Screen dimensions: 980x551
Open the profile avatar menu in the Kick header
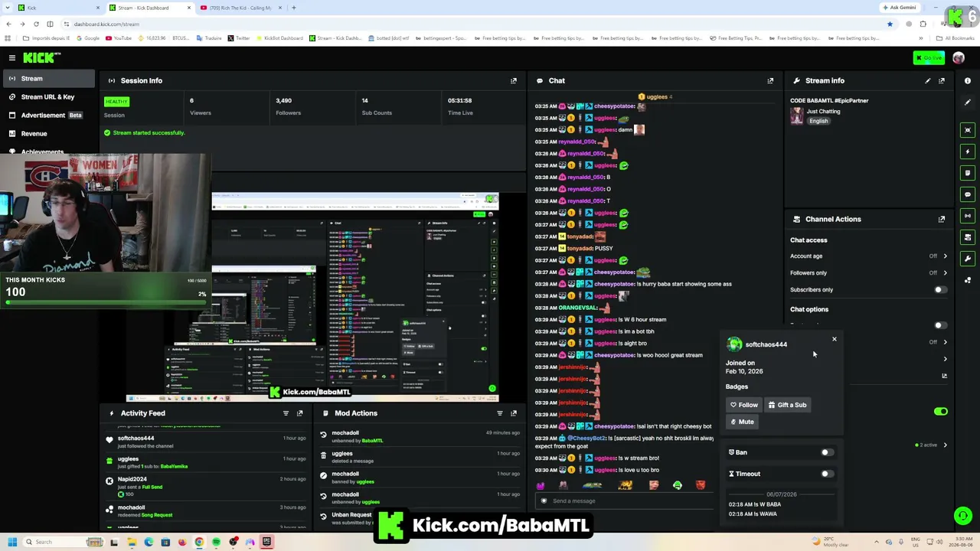pos(959,57)
